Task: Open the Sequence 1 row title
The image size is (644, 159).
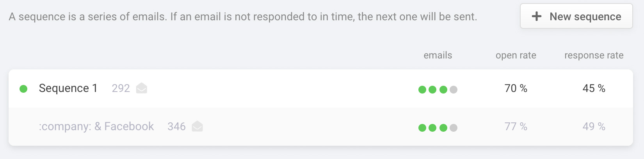Action: (x=68, y=88)
